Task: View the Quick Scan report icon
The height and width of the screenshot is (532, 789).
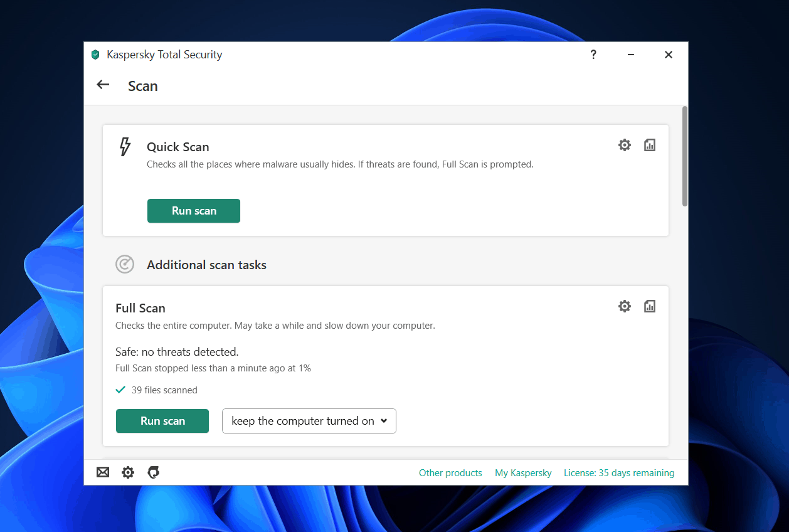Action: (650, 146)
